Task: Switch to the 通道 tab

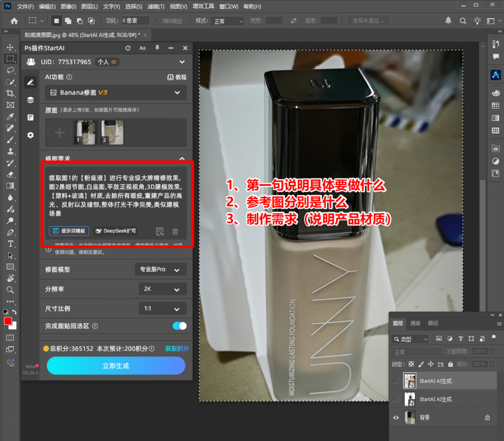Action: click(415, 323)
